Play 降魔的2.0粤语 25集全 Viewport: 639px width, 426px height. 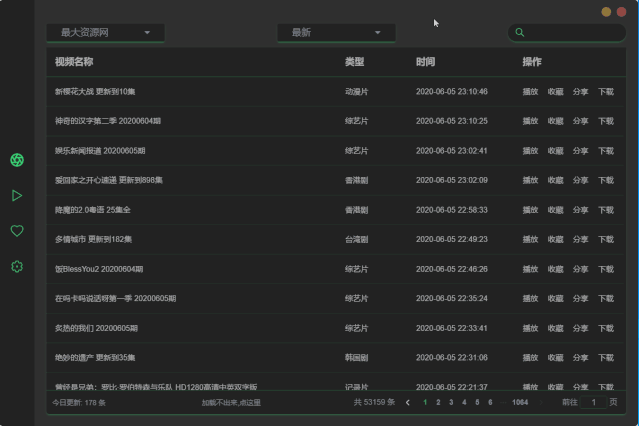(x=530, y=210)
